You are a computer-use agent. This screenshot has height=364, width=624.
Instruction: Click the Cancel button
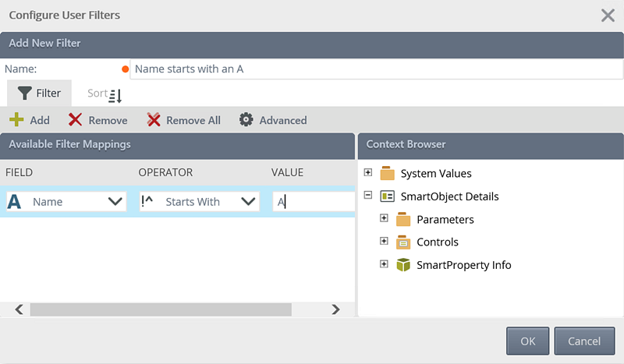[584, 341]
